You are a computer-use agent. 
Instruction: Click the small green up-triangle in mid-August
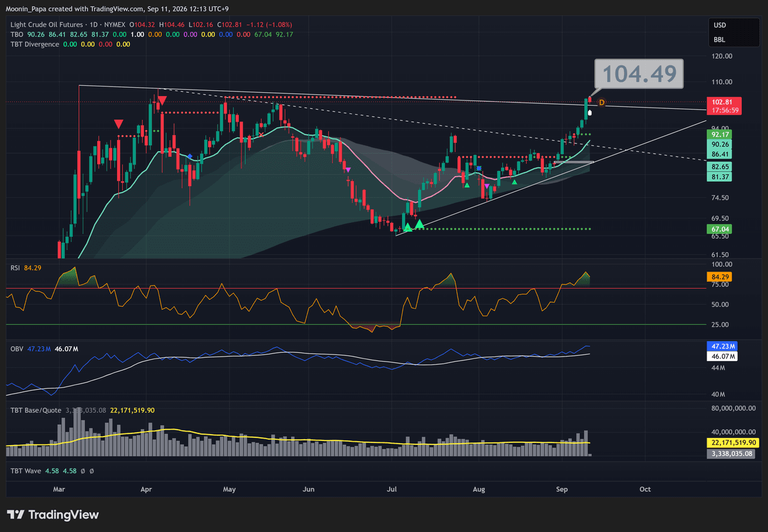click(515, 182)
